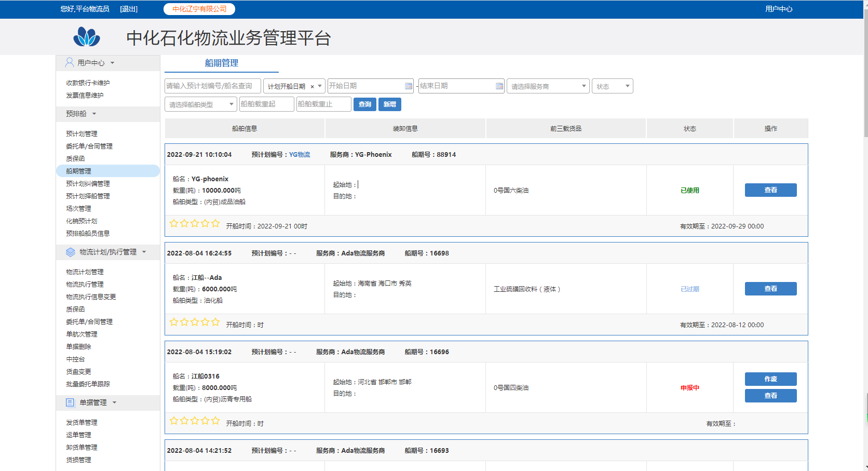Open 预计划纠偏管理 menu item
868x471 pixels.
tap(88, 183)
